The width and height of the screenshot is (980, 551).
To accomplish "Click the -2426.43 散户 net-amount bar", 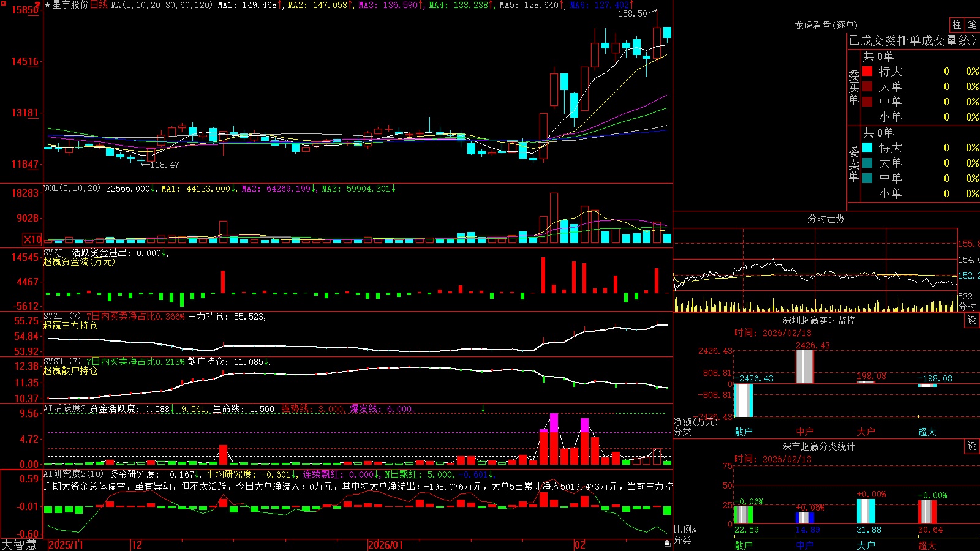I will coord(744,400).
